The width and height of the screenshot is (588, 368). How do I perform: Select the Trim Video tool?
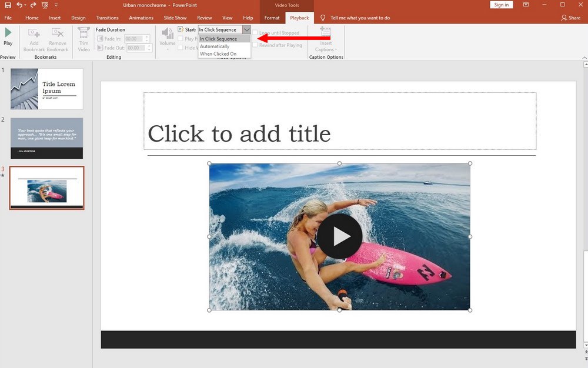coord(83,38)
